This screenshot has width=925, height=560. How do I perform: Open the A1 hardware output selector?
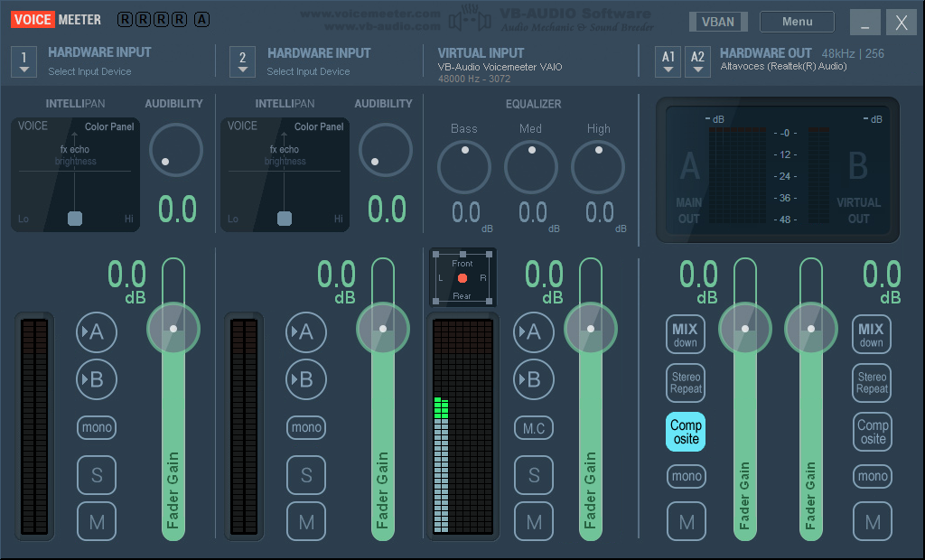coord(668,62)
